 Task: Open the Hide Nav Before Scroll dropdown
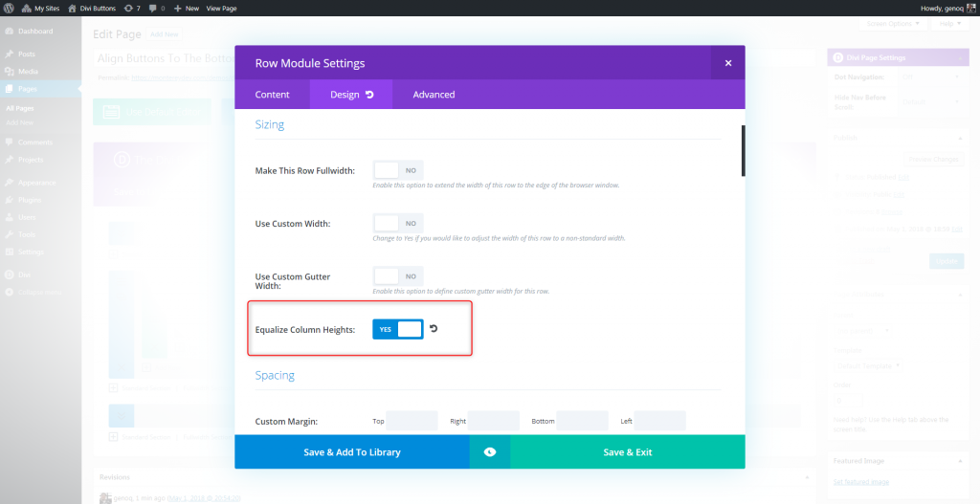tap(930, 101)
